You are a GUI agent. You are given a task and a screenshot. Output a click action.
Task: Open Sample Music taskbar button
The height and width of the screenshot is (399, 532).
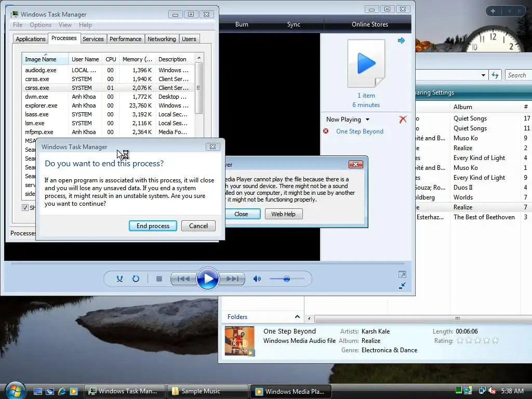click(x=207, y=391)
